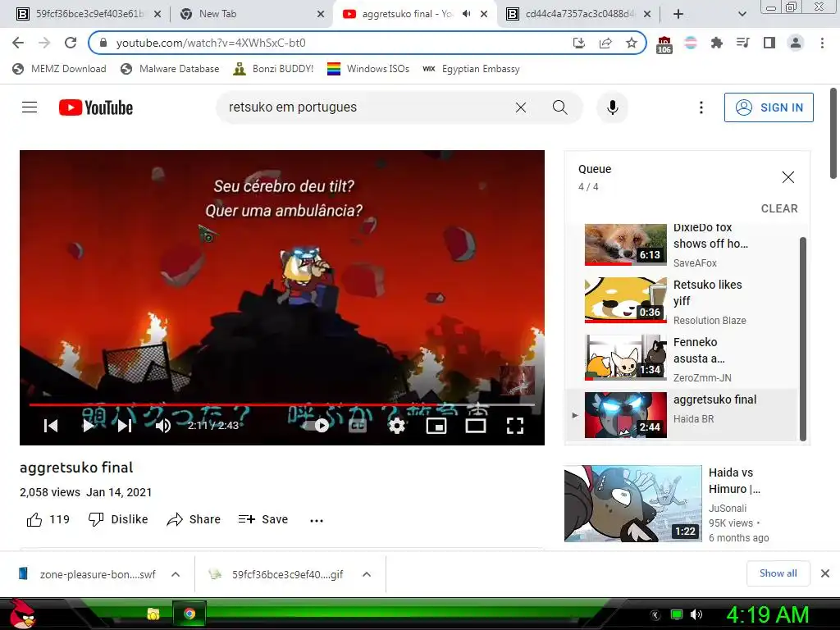Click the install/download page icon in address bar
Screen dimensions: 840x630
click(578, 43)
